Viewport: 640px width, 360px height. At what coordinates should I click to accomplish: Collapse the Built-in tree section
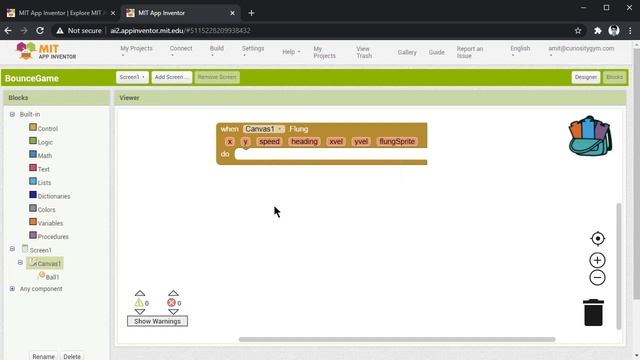(12, 114)
